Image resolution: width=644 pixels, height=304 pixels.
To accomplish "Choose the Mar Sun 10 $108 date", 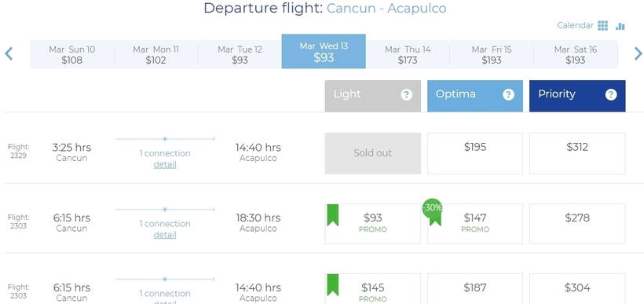I will (72, 54).
